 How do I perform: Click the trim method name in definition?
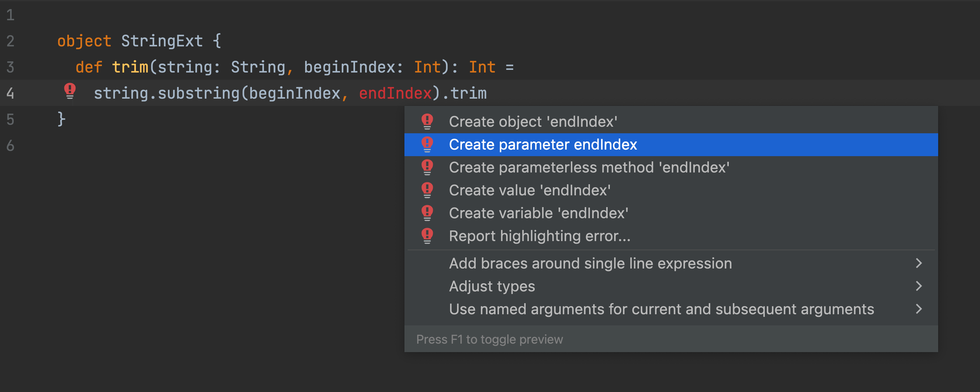tap(130, 67)
